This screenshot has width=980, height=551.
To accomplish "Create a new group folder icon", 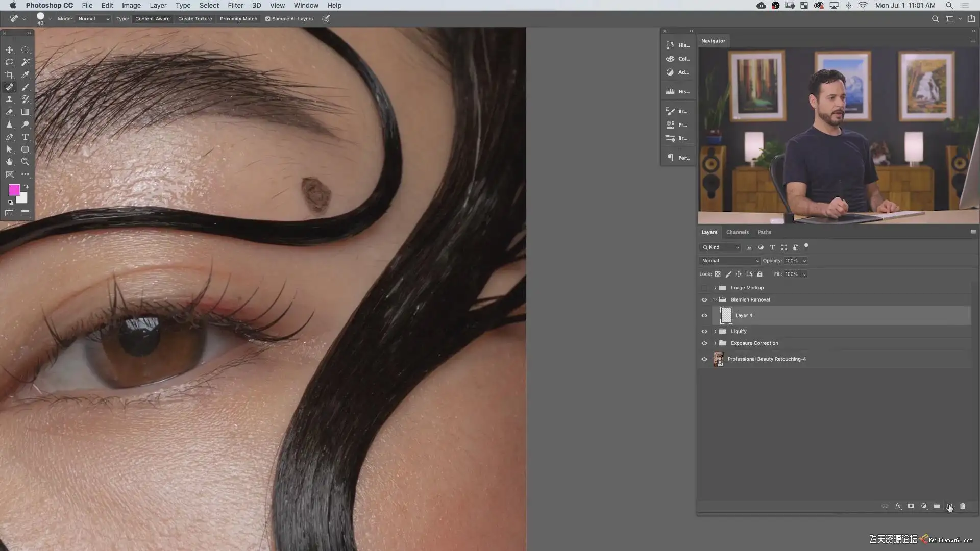I will click(x=937, y=506).
